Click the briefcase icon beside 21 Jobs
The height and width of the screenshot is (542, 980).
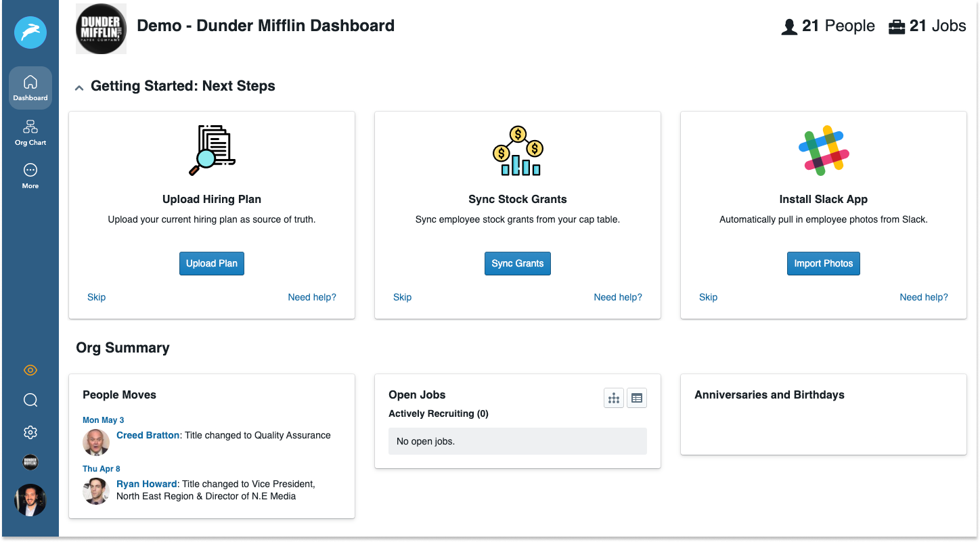[x=897, y=27]
